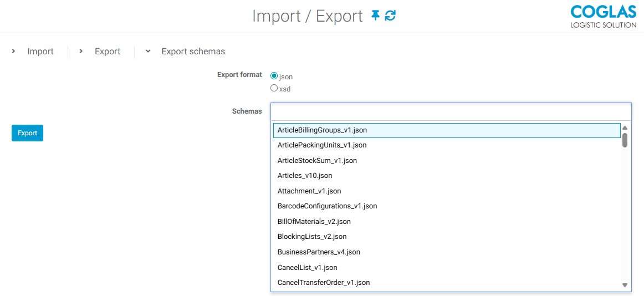Select Attachment_v1.json option

[x=309, y=191]
